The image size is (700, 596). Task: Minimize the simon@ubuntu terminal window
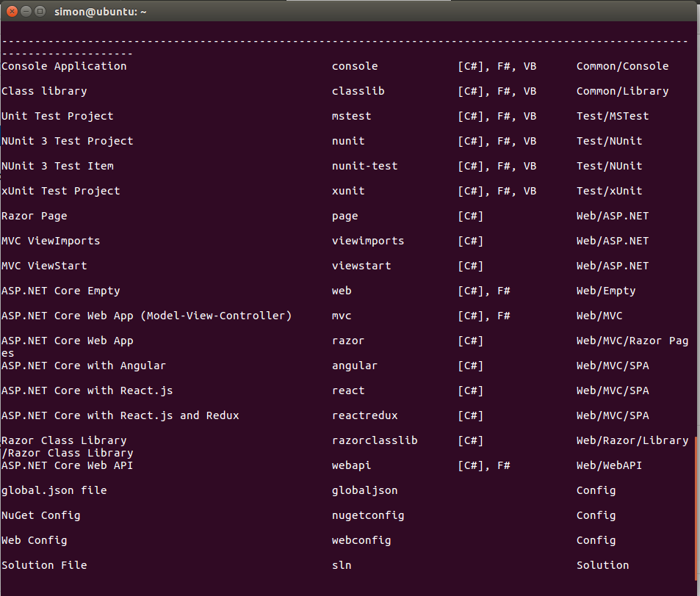point(26,11)
